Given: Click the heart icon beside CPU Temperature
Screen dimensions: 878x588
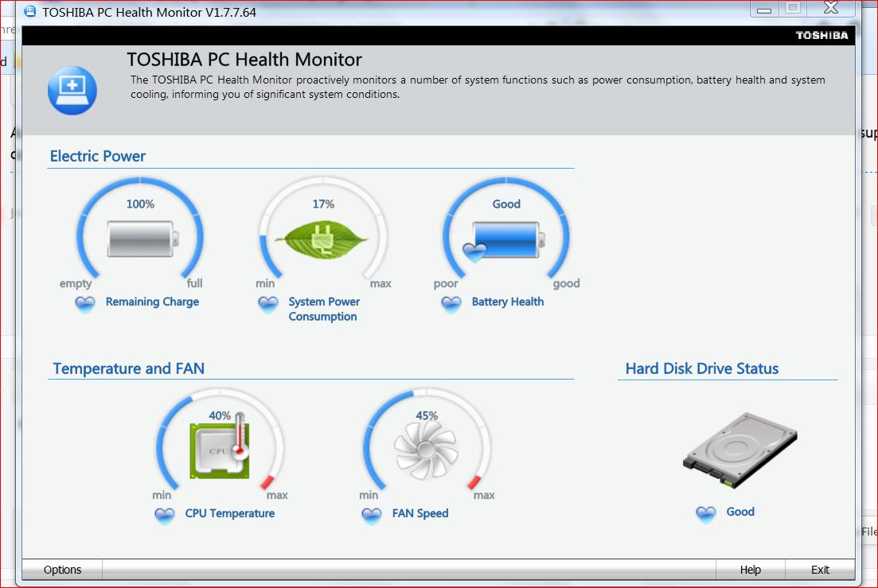Looking at the screenshot, I should pyautogui.click(x=165, y=516).
